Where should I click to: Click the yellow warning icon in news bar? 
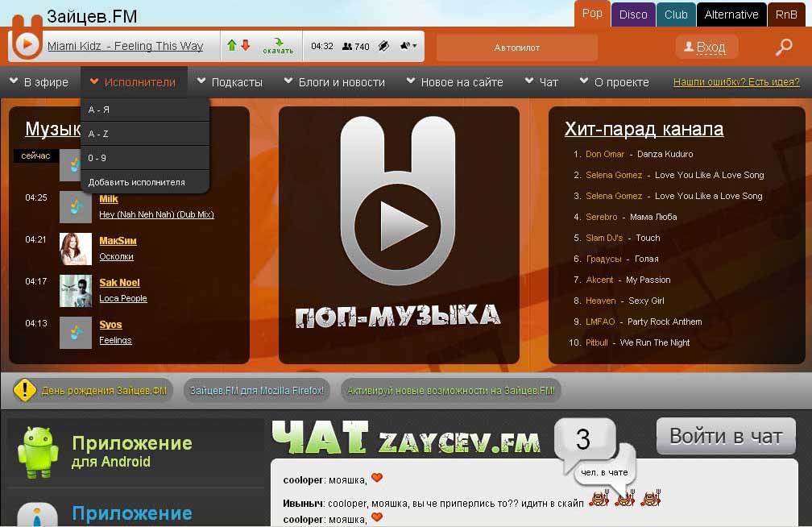(x=24, y=390)
